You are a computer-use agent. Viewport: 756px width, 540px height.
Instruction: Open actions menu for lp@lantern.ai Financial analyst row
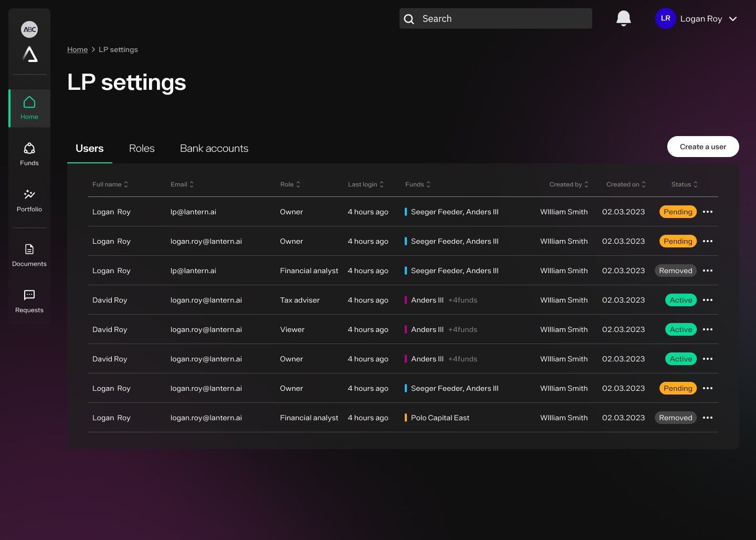point(708,271)
